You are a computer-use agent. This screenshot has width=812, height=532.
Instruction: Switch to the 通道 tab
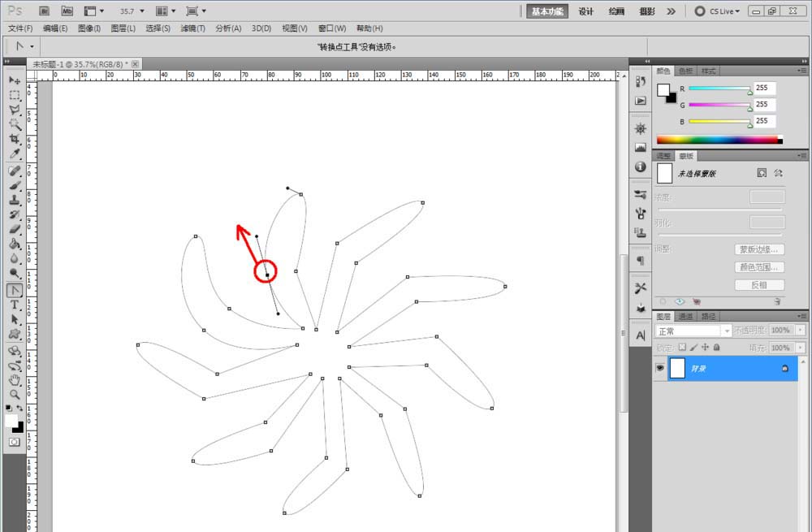(685, 316)
